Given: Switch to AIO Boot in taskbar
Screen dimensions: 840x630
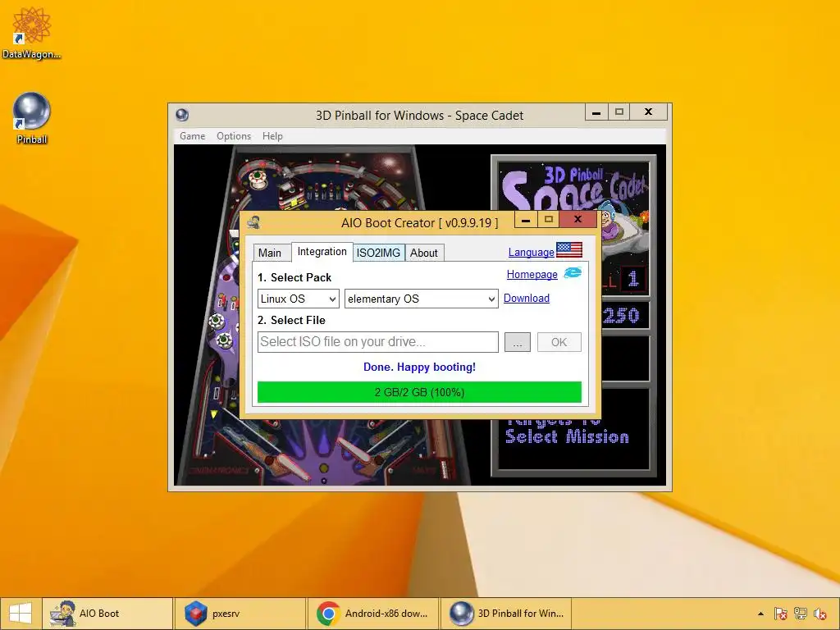Looking at the screenshot, I should coord(107,614).
